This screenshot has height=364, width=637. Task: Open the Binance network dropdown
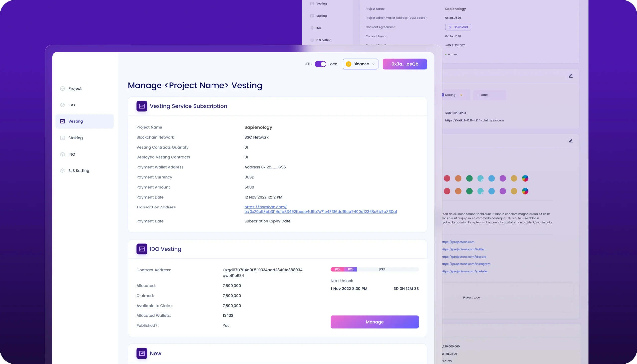pyautogui.click(x=360, y=64)
